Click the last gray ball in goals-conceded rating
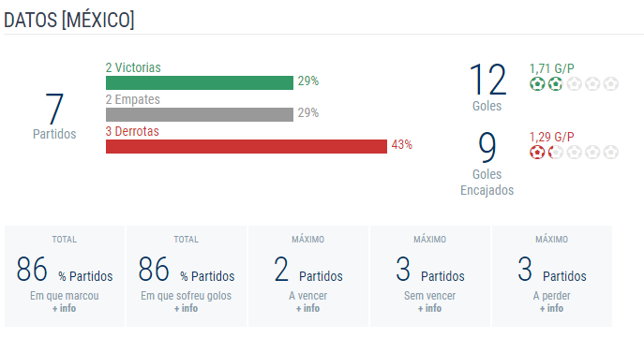Screen dimensions: 644x338 coord(611,153)
